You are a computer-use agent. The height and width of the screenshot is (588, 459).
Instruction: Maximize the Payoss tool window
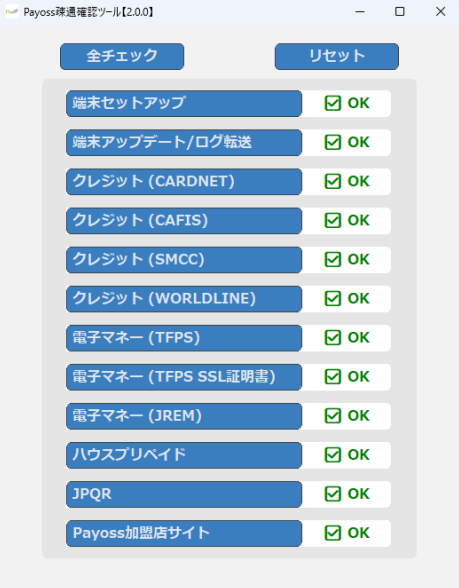(x=400, y=12)
